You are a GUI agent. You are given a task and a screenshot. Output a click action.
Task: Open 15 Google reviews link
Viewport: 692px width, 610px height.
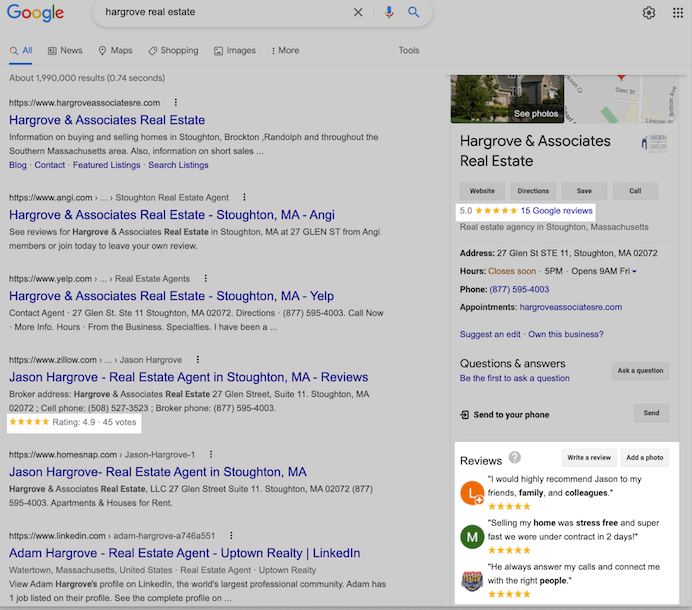(557, 211)
